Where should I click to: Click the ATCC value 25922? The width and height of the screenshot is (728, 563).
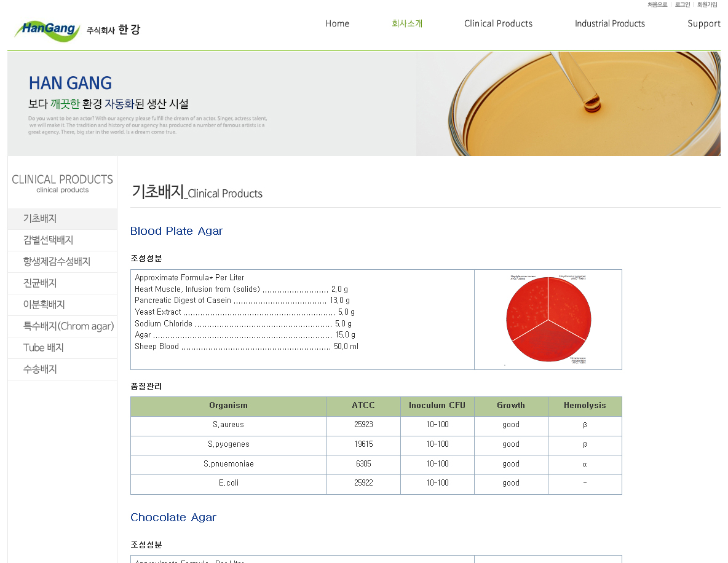(x=363, y=483)
